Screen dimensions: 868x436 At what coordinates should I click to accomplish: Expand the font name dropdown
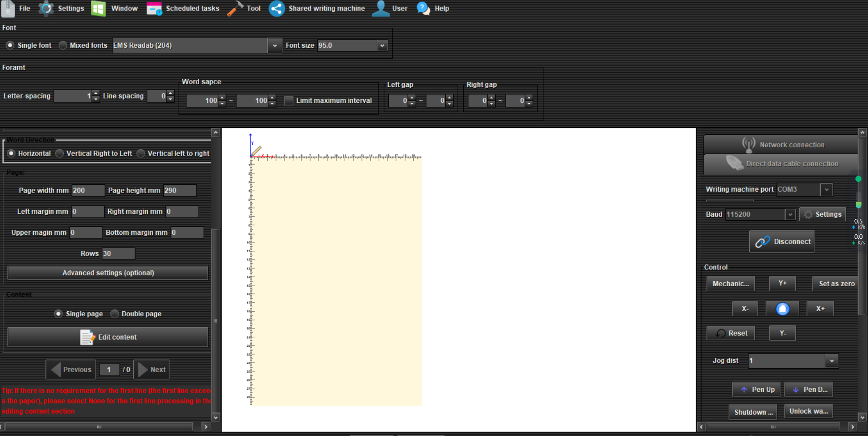click(275, 46)
